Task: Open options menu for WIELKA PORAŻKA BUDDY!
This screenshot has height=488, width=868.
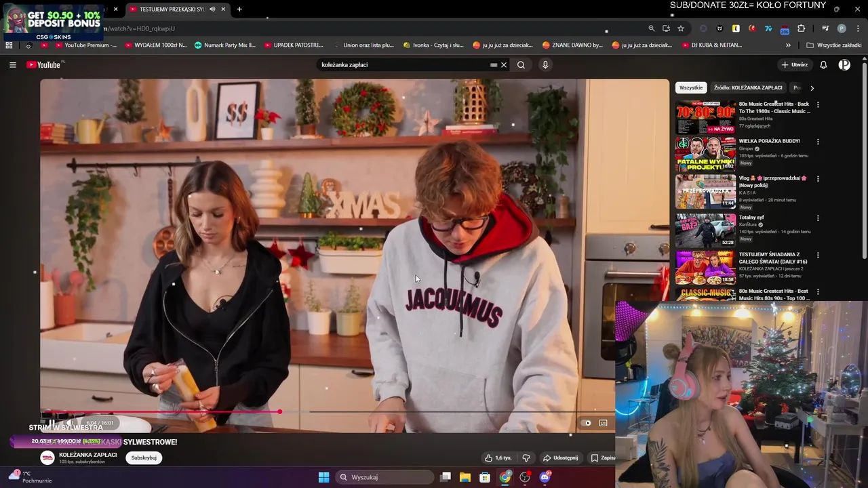Action: [818, 142]
